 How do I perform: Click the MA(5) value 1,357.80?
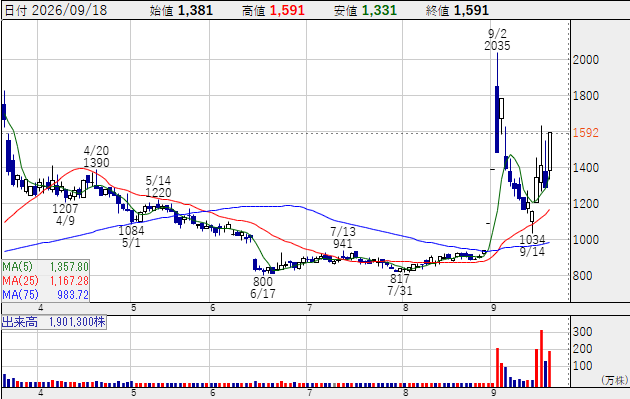point(69,267)
